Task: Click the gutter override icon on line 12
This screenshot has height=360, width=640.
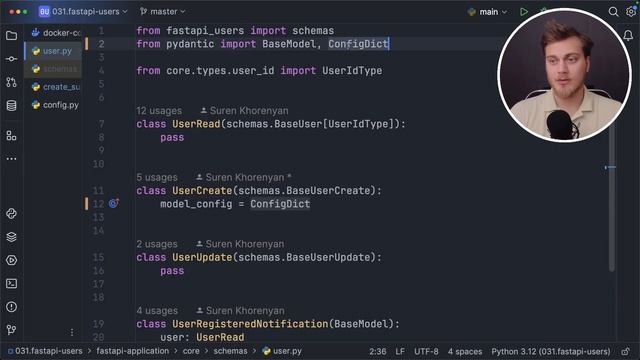Action: 113,203
